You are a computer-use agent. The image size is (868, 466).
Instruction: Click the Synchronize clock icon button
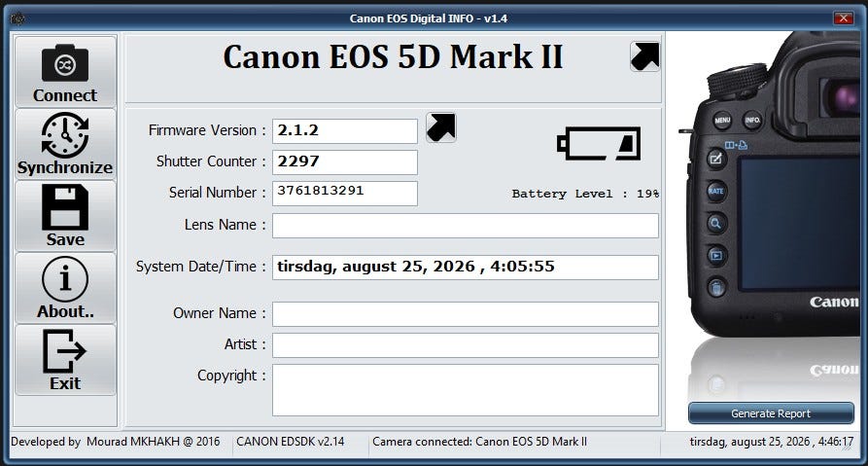coord(65,144)
